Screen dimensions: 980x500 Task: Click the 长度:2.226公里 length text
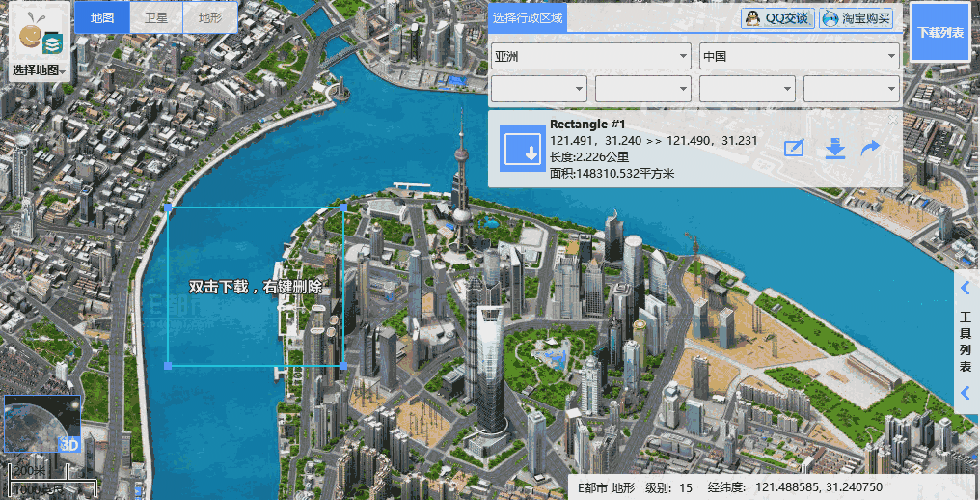[589, 157]
